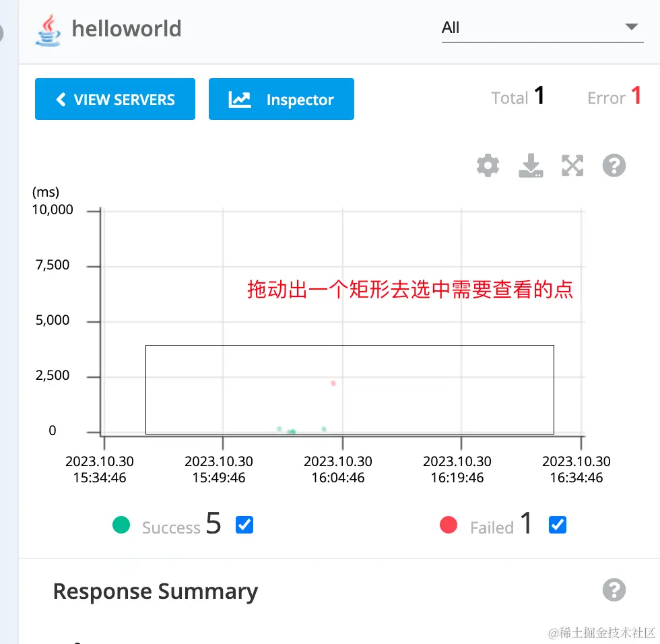
Task: Click the 7,500 y-axis label
Action: [53, 265]
